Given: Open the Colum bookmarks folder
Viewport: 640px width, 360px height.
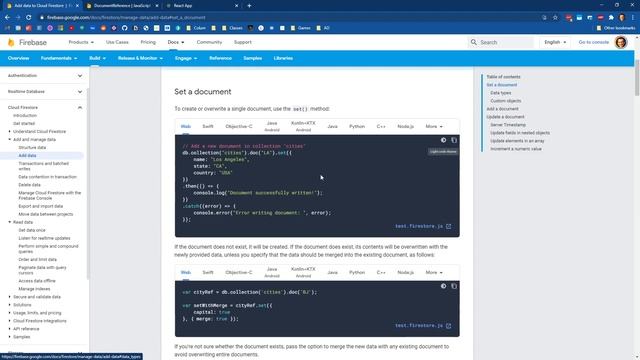Looking at the screenshot, I should point(196,28).
